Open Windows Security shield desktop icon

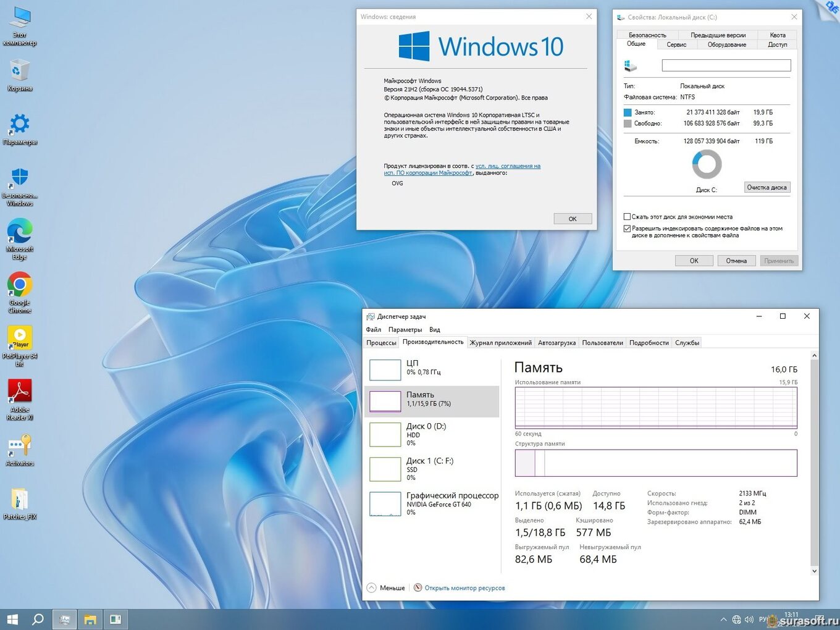pos(20,186)
